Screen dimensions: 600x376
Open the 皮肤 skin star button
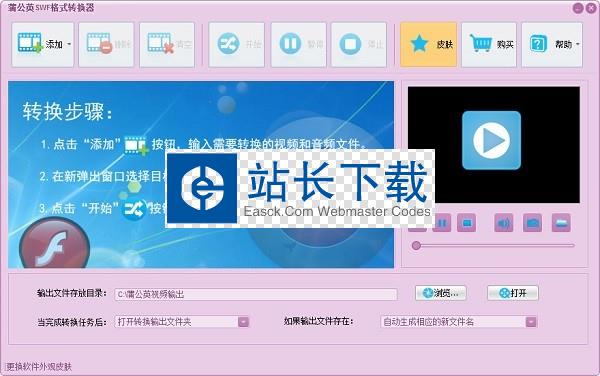[429, 45]
